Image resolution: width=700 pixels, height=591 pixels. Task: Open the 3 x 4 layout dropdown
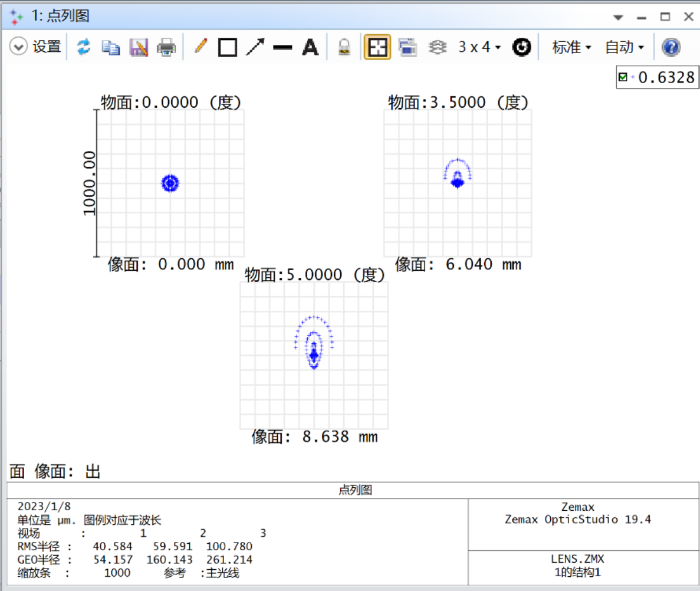pos(479,47)
